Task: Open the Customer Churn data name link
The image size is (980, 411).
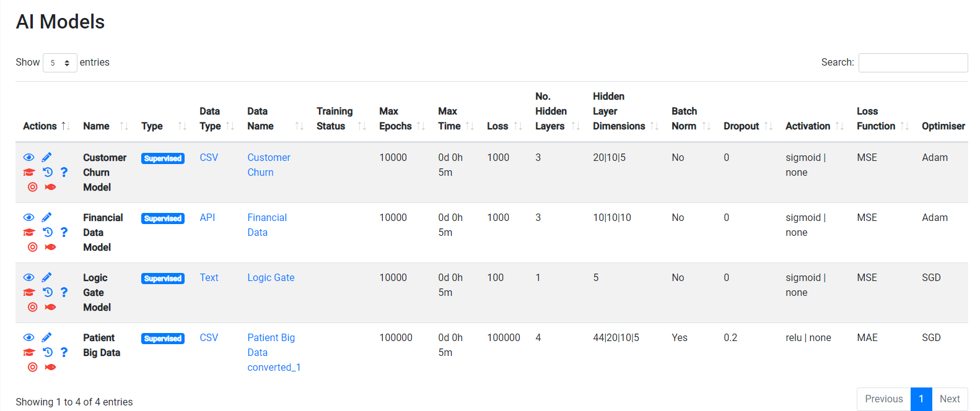Action: (x=269, y=165)
